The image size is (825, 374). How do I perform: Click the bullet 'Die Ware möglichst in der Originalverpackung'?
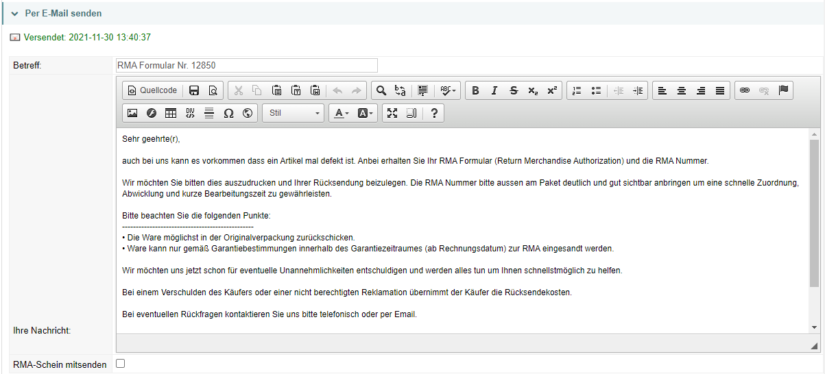coord(238,238)
